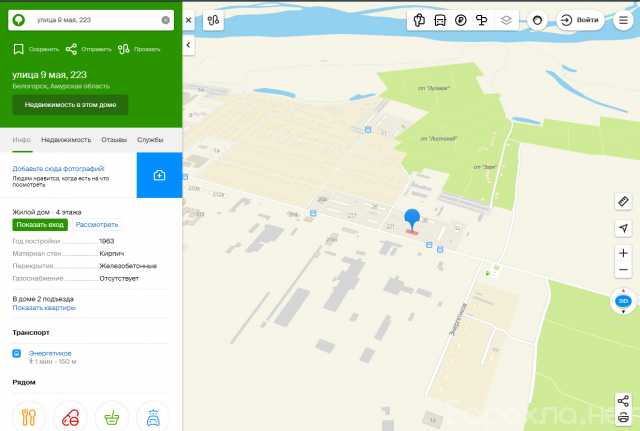Toggle the road signs layer icon

pyautogui.click(x=482, y=20)
